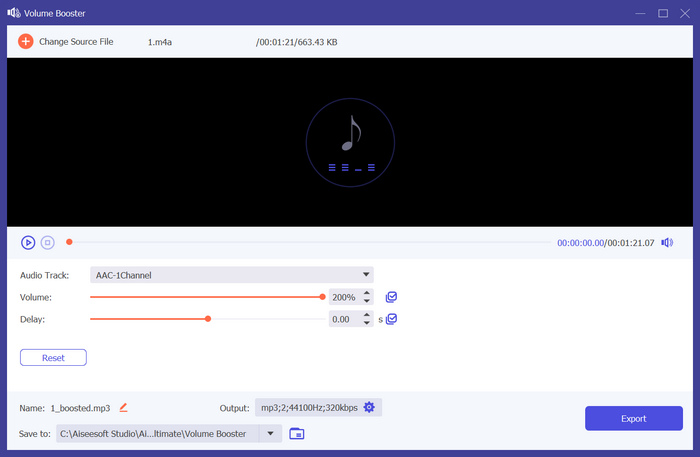Screen dimensions: 700x457
Task: Click the Export button
Action: [x=633, y=418]
